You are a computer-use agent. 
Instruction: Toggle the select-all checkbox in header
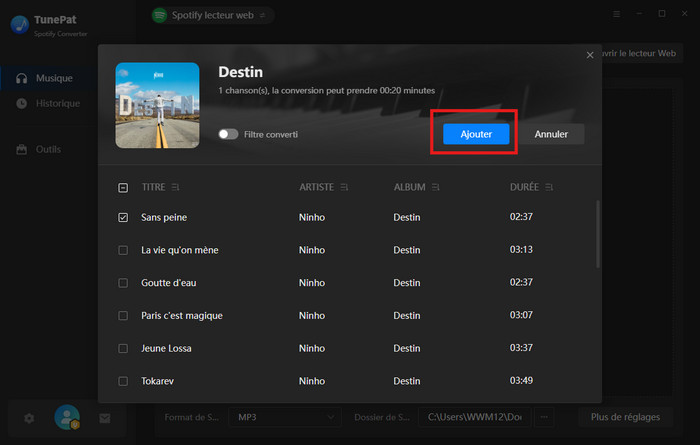[123, 187]
